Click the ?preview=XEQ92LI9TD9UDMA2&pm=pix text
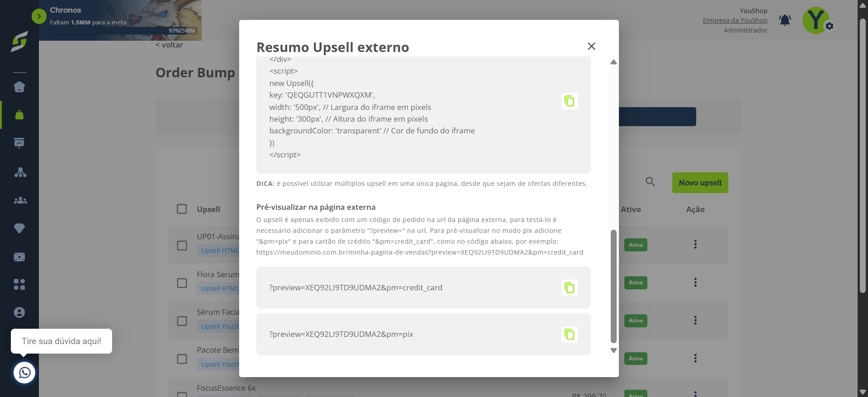The height and width of the screenshot is (397, 868). click(341, 334)
